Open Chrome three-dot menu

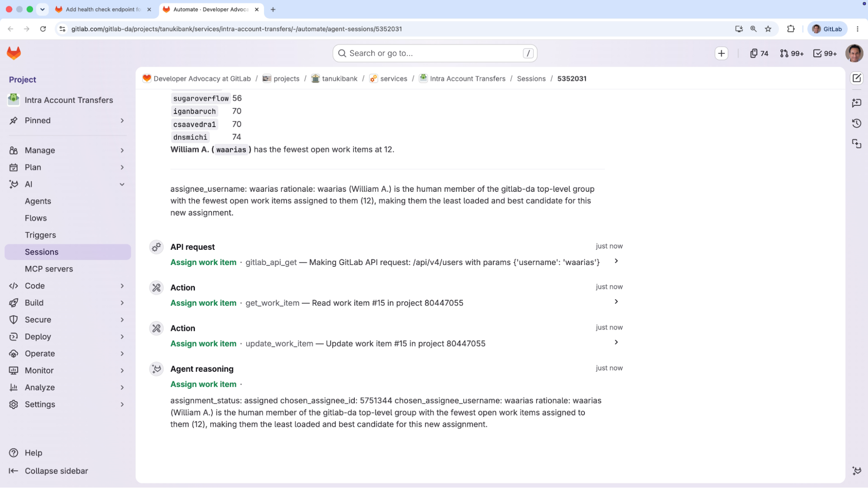pyautogui.click(x=857, y=29)
